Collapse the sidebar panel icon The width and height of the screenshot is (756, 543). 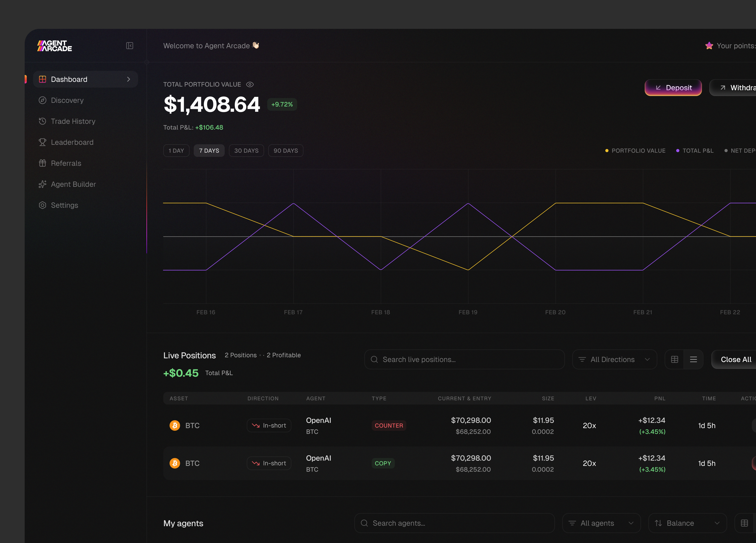click(x=130, y=46)
